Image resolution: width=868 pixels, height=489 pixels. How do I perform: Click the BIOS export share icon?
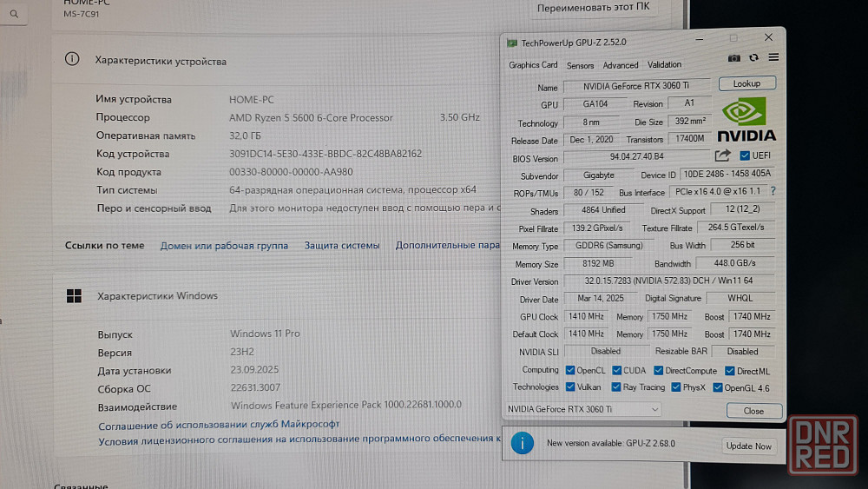[x=722, y=156]
